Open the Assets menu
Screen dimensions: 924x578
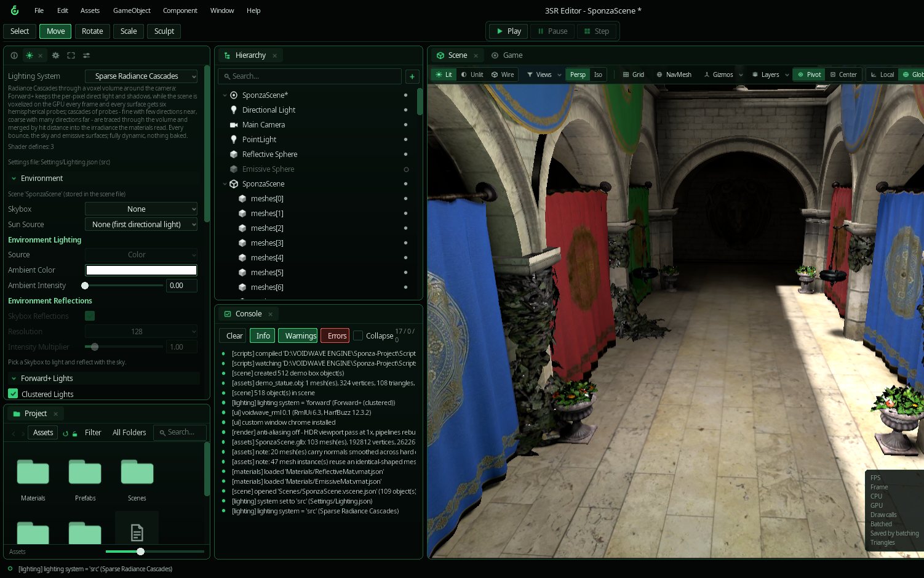point(90,10)
